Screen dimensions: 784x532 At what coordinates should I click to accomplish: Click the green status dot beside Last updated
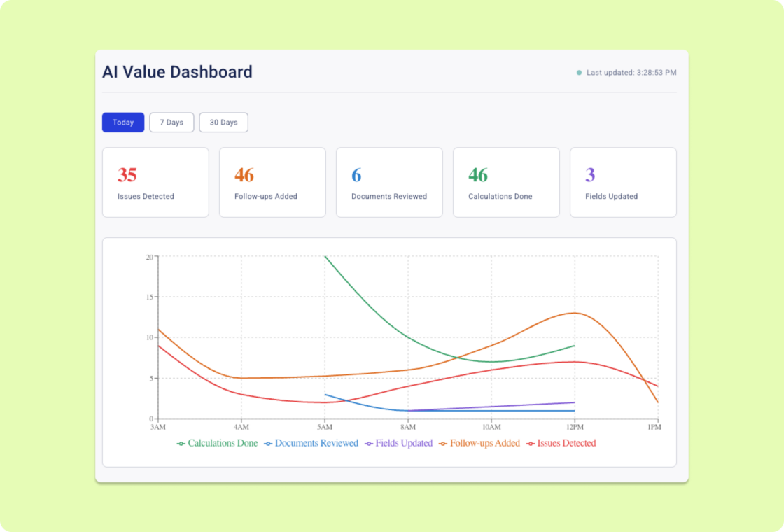pyautogui.click(x=579, y=73)
